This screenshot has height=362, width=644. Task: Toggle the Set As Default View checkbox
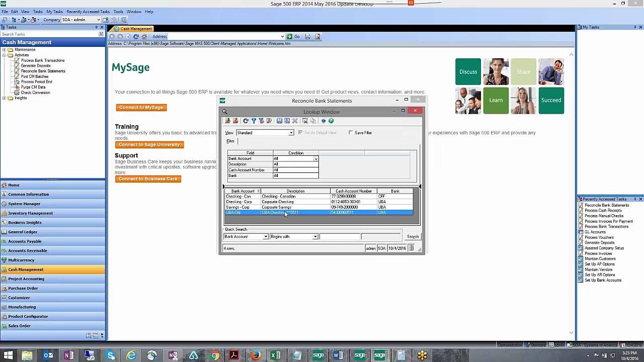[x=300, y=133]
